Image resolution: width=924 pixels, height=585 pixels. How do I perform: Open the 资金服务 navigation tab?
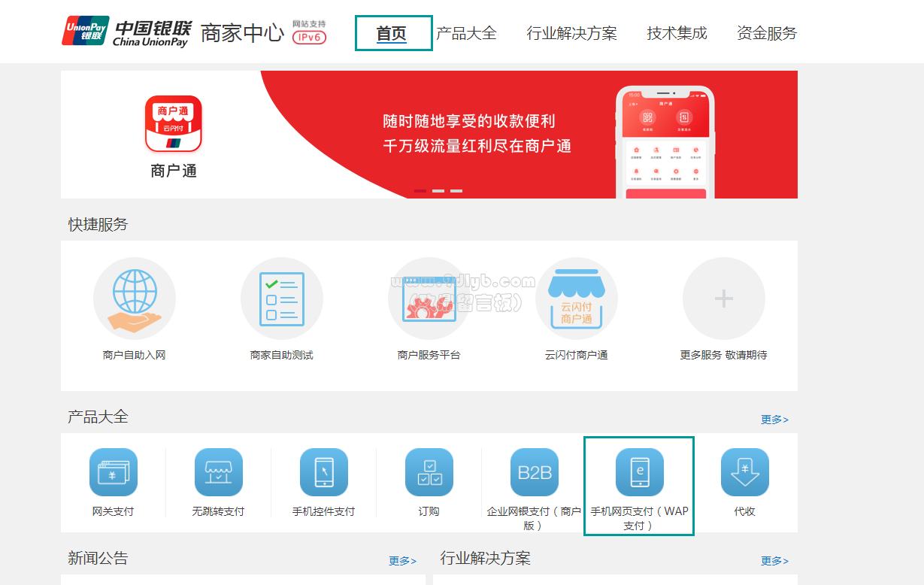(767, 33)
